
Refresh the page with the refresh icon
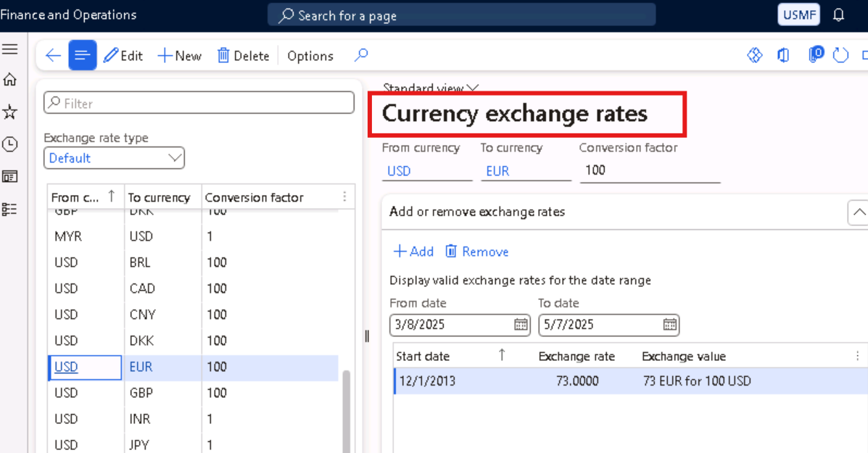pyautogui.click(x=840, y=55)
